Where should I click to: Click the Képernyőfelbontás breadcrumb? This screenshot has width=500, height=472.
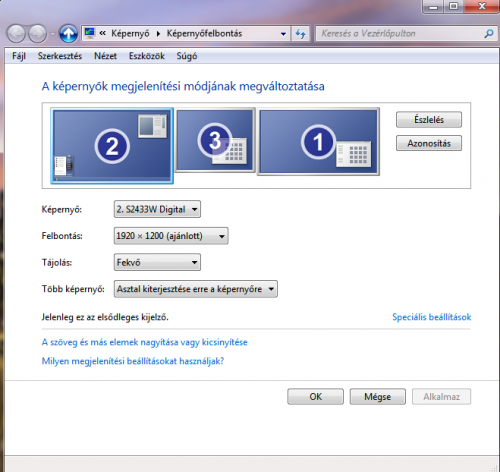204,34
